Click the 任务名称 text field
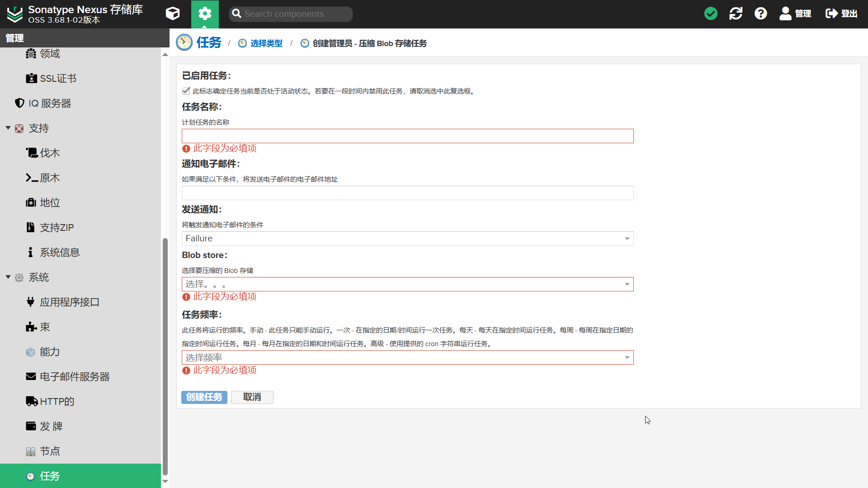868x488 pixels. 407,136
